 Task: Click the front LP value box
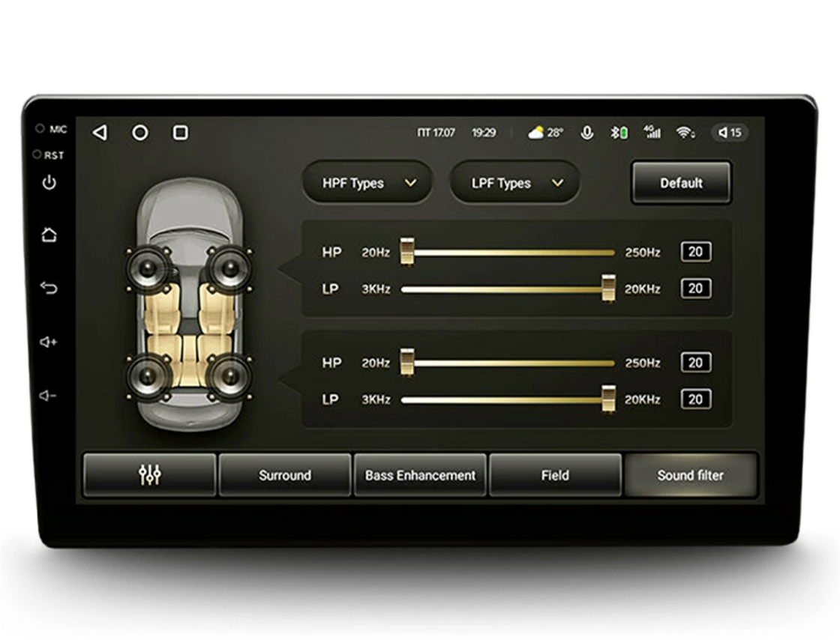pyautogui.click(x=696, y=289)
